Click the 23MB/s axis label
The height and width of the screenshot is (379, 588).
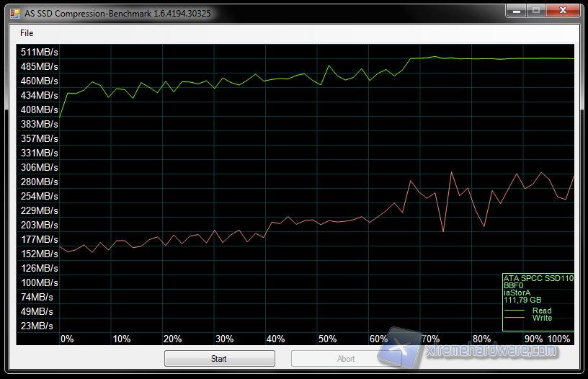[x=37, y=326]
